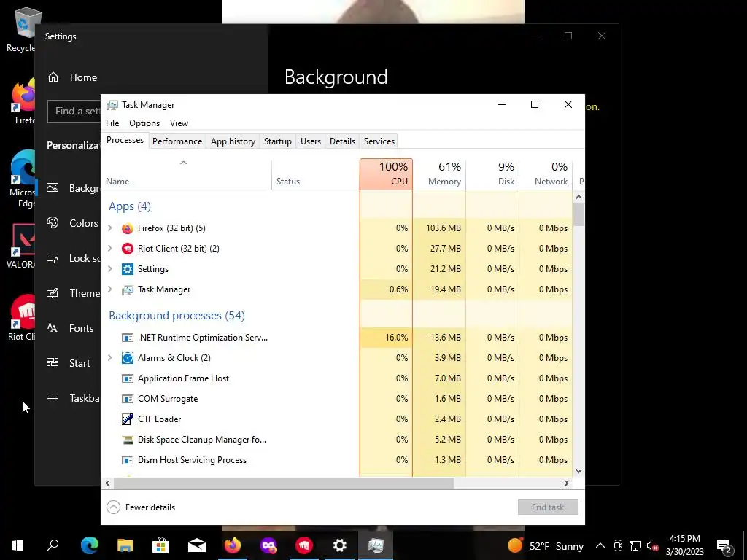747x560 pixels.
Task: Switch to Firefox on the taskbar
Action: pyautogui.click(x=233, y=545)
